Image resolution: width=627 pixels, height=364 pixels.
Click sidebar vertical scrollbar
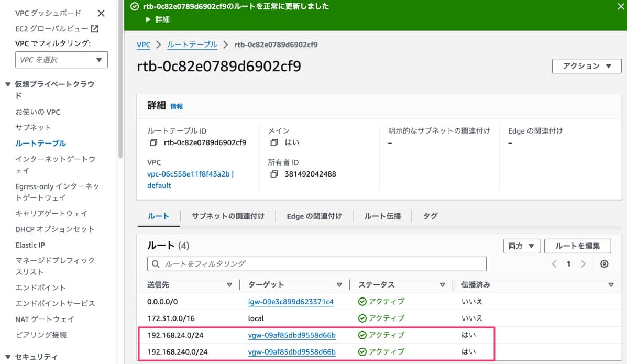point(120,80)
